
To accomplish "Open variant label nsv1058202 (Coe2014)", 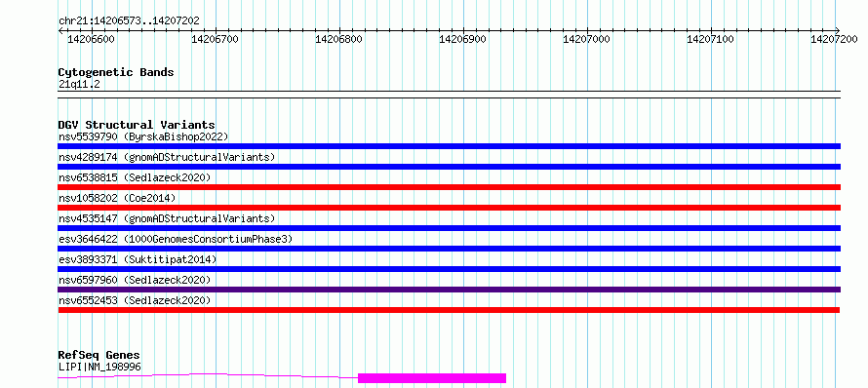I will tap(117, 198).
